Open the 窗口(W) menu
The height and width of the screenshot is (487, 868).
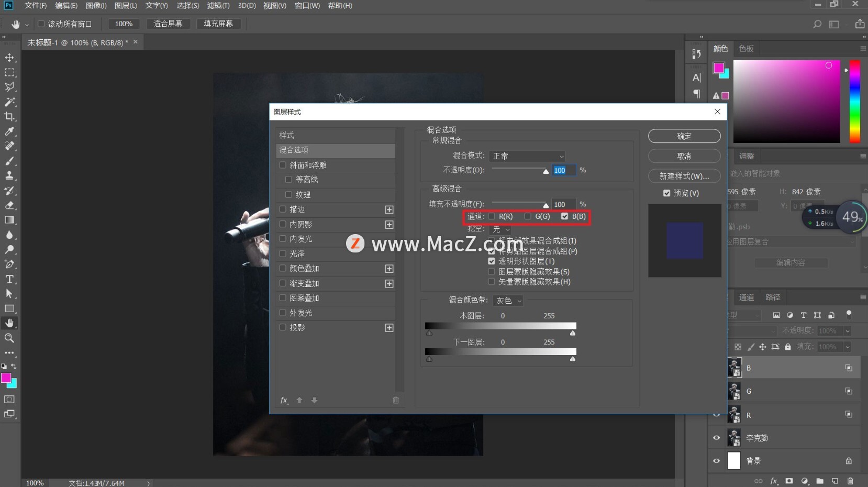click(307, 5)
